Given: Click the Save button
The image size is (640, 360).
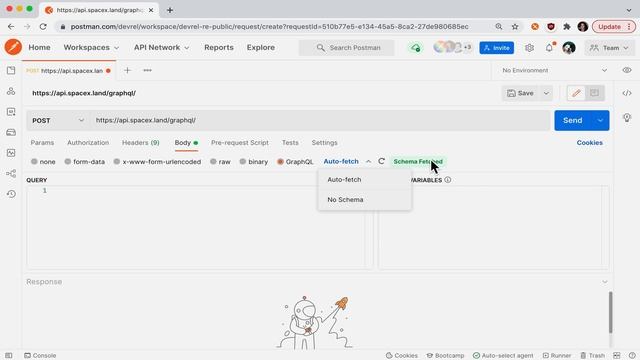Looking at the screenshot, I should 520,93.
